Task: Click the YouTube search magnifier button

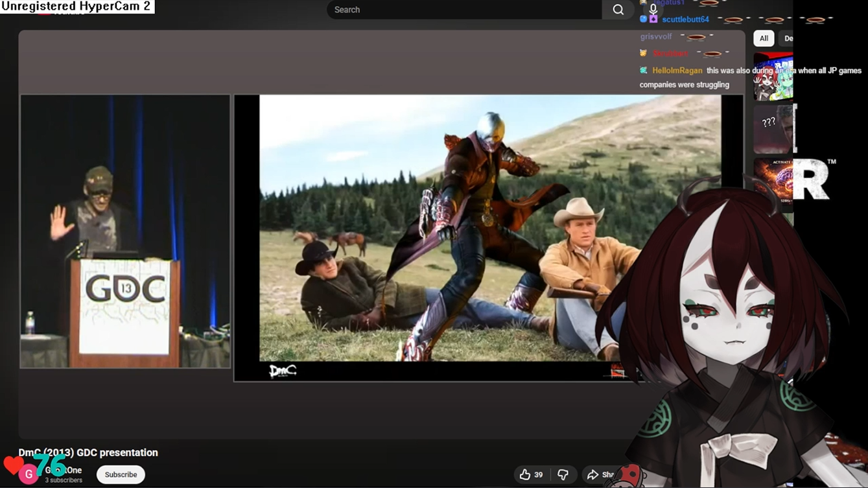Action: pyautogui.click(x=618, y=10)
